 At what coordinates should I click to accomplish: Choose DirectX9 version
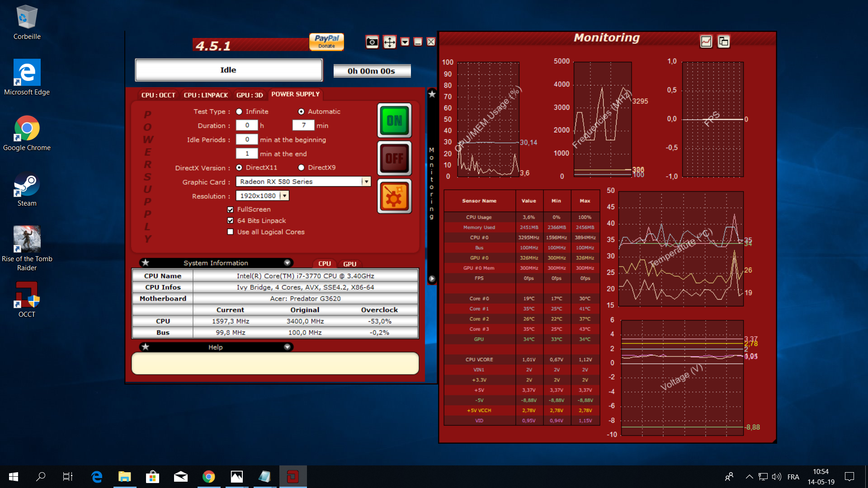[301, 168]
